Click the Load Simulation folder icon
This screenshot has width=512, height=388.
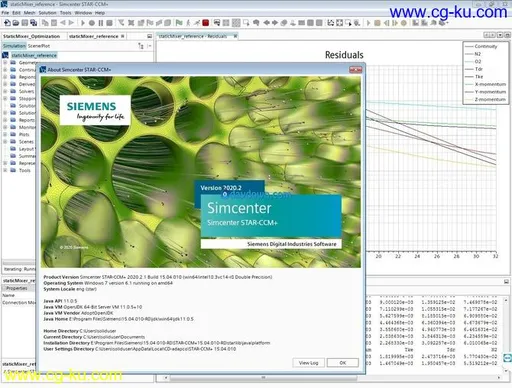click(x=16, y=23)
